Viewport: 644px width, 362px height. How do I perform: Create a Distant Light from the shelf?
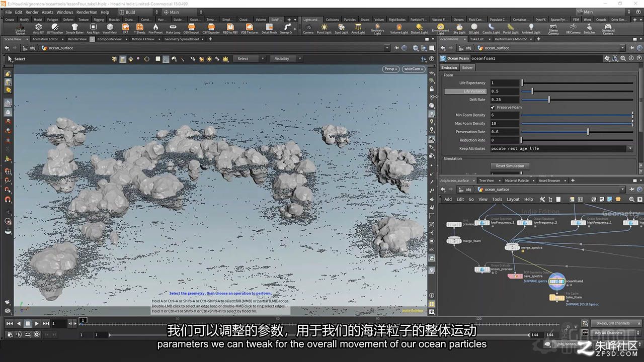pyautogui.click(x=419, y=29)
